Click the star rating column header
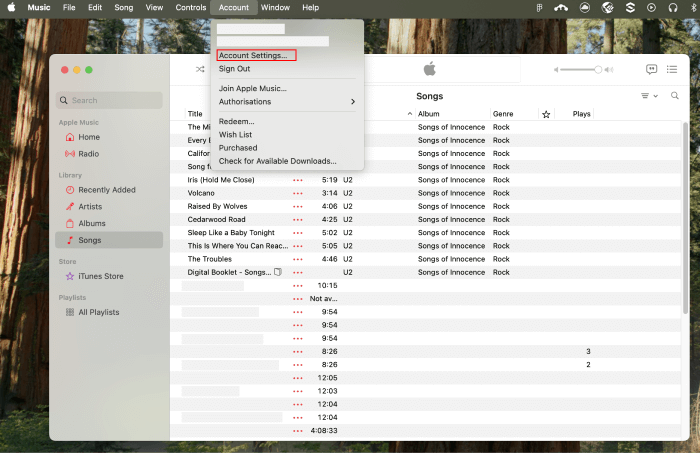Image resolution: width=700 pixels, height=453 pixels. click(x=546, y=114)
